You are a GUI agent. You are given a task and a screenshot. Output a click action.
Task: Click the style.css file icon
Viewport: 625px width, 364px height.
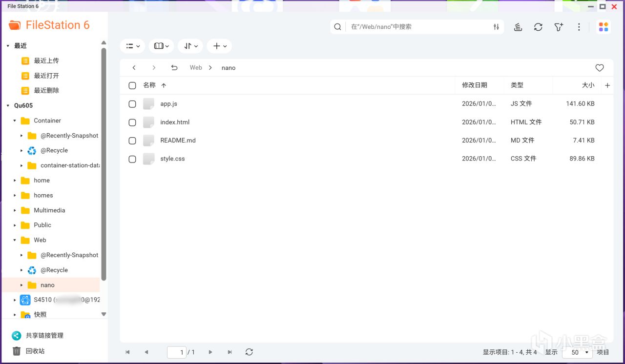pyautogui.click(x=148, y=159)
